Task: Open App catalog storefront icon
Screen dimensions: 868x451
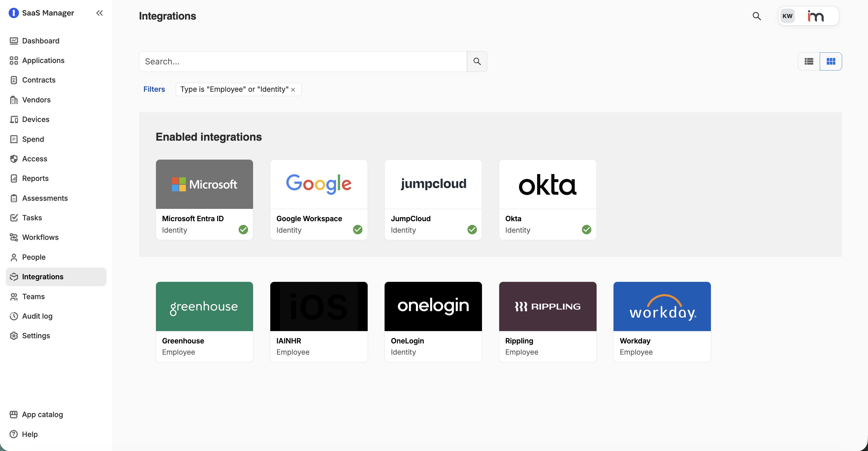Action: (x=14, y=414)
